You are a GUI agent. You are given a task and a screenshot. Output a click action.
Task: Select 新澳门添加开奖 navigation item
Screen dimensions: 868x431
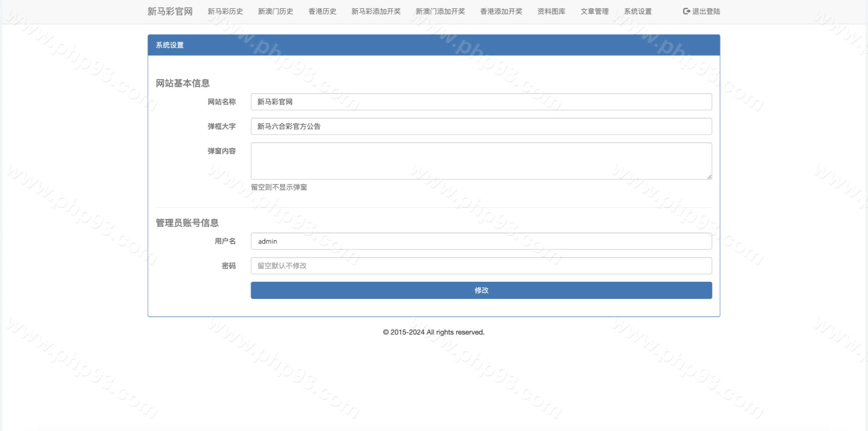440,11
